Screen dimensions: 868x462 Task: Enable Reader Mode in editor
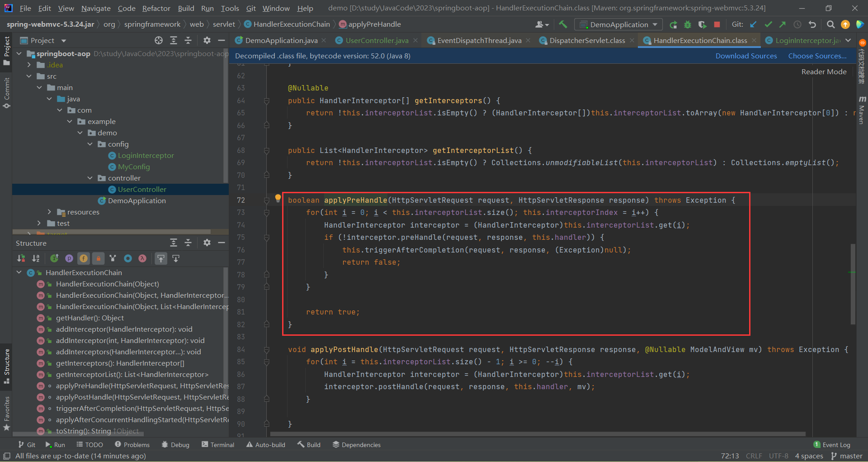(824, 71)
